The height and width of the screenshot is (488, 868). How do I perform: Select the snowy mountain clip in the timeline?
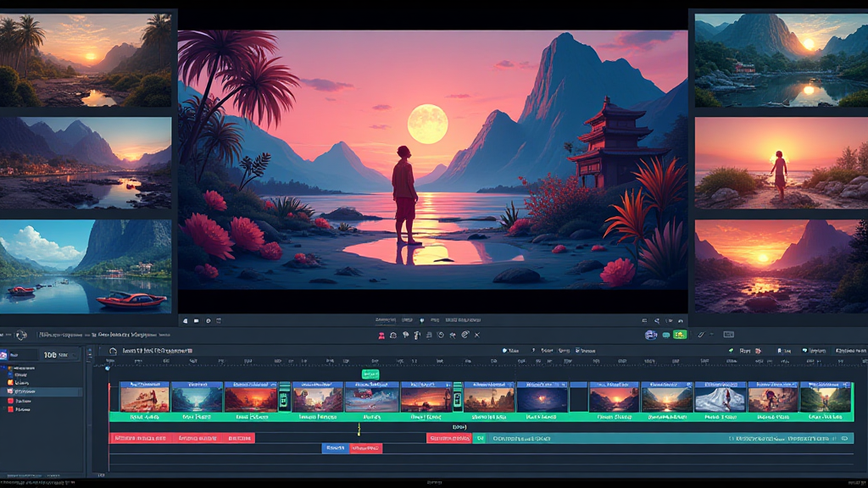click(x=720, y=397)
